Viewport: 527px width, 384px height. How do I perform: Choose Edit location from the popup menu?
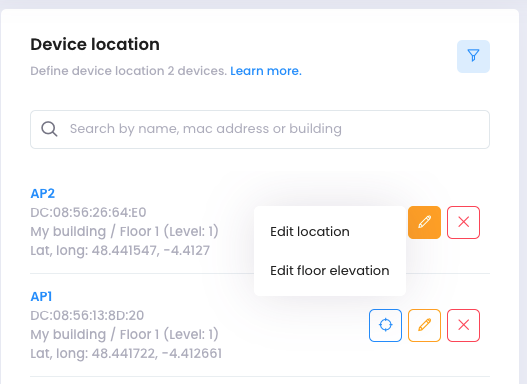(310, 232)
